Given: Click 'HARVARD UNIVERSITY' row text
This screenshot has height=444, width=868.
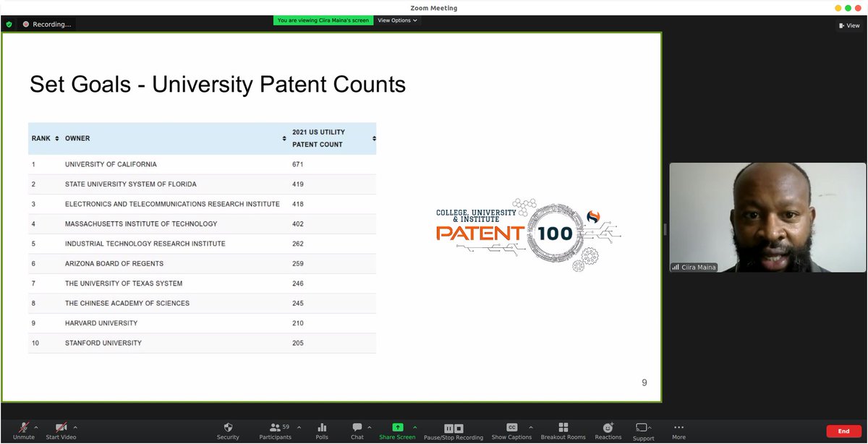Looking at the screenshot, I should point(101,323).
